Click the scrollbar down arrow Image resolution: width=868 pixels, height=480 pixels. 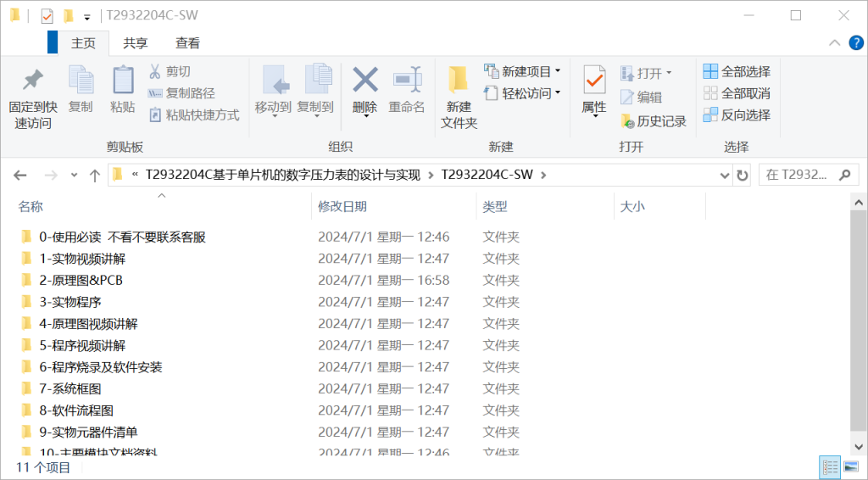[x=859, y=446]
